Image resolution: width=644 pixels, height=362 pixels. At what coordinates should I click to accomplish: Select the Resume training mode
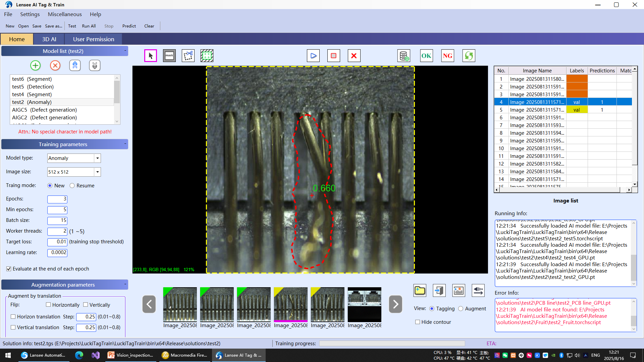[x=72, y=186]
